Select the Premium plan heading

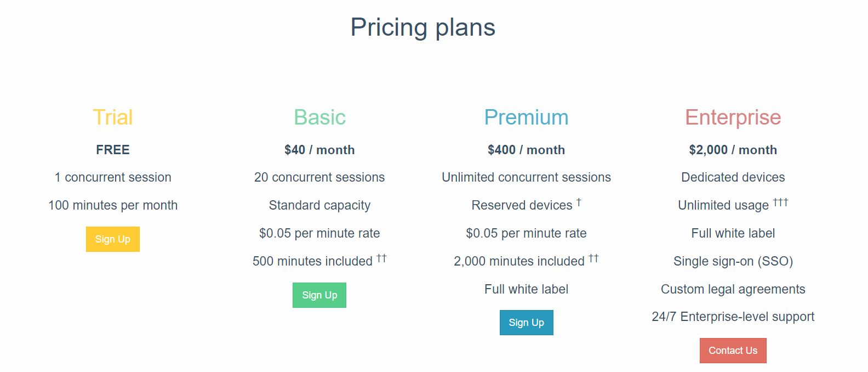(527, 117)
